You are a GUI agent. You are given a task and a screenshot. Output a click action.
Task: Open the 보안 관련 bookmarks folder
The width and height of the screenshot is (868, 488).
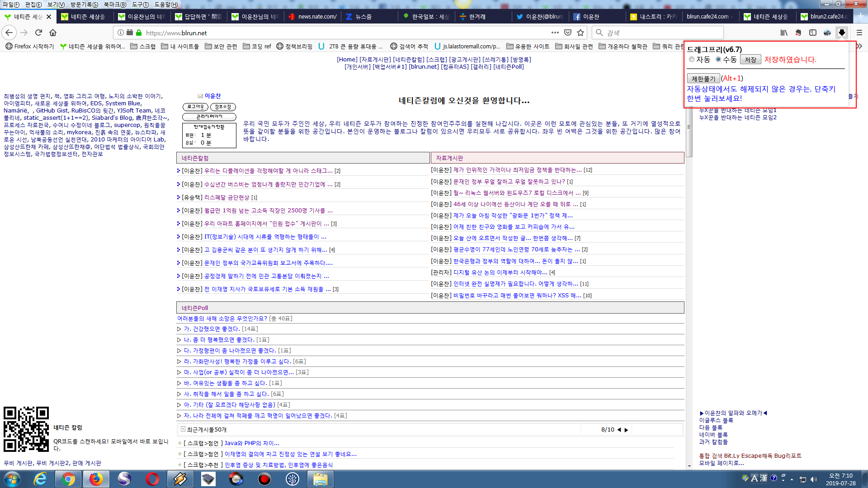(x=221, y=46)
